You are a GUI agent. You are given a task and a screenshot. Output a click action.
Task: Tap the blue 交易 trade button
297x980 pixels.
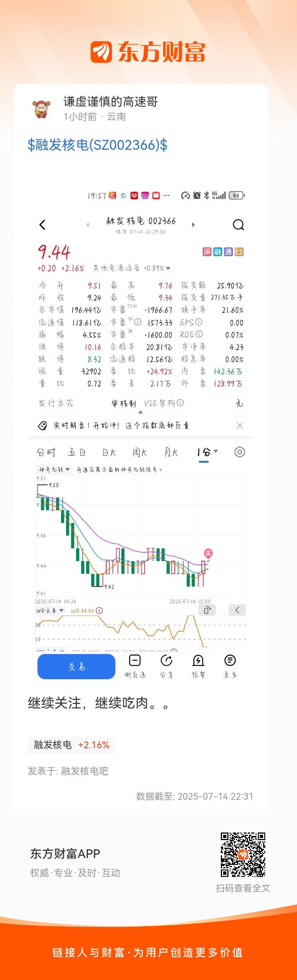pyautogui.click(x=76, y=666)
